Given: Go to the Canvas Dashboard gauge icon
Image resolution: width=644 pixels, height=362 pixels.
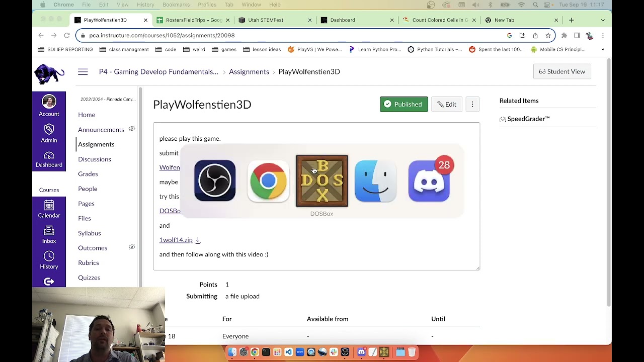Looking at the screenshot, I should click(x=49, y=155).
